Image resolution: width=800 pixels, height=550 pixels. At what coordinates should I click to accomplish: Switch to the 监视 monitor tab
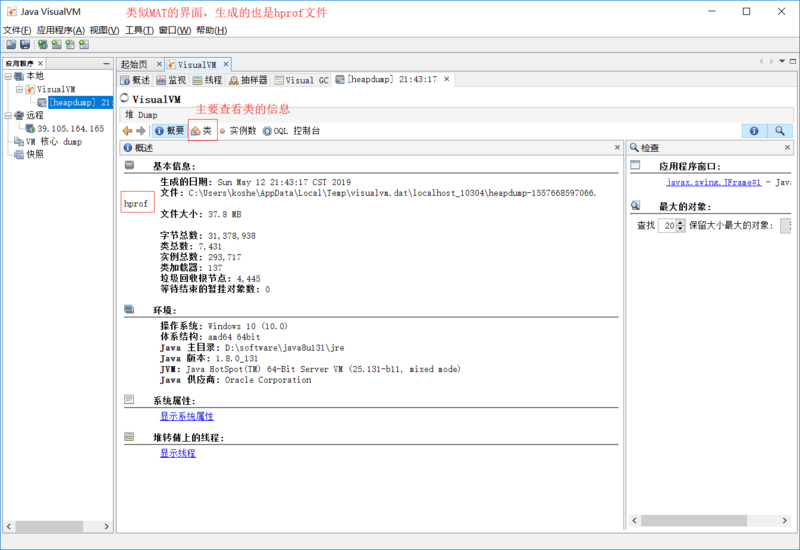point(171,80)
